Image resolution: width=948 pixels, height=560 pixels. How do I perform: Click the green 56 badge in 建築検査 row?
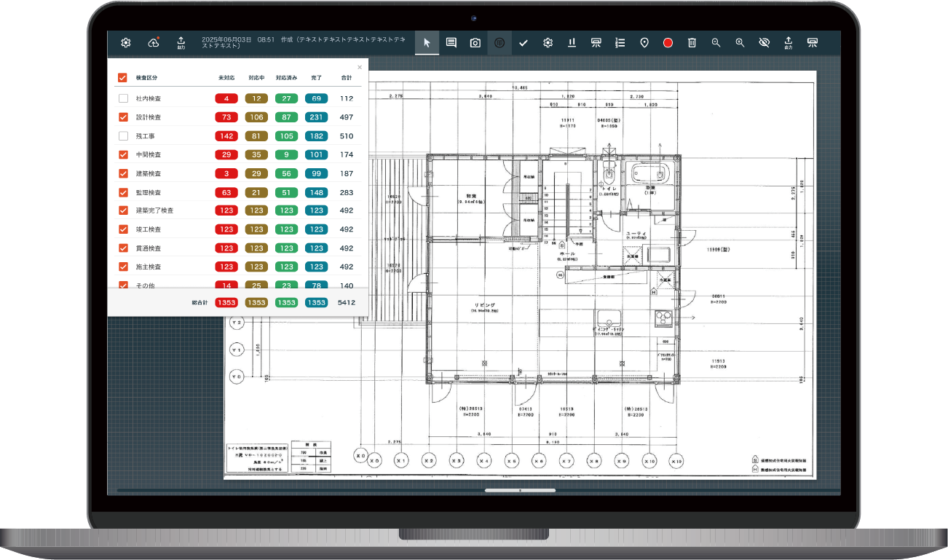pyautogui.click(x=286, y=173)
